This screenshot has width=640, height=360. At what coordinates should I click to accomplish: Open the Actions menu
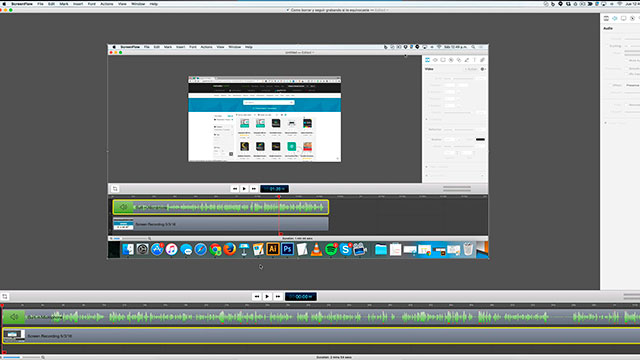pos(107,4)
